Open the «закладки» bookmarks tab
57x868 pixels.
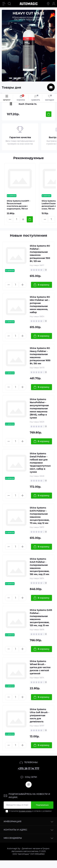tap(49, 98)
